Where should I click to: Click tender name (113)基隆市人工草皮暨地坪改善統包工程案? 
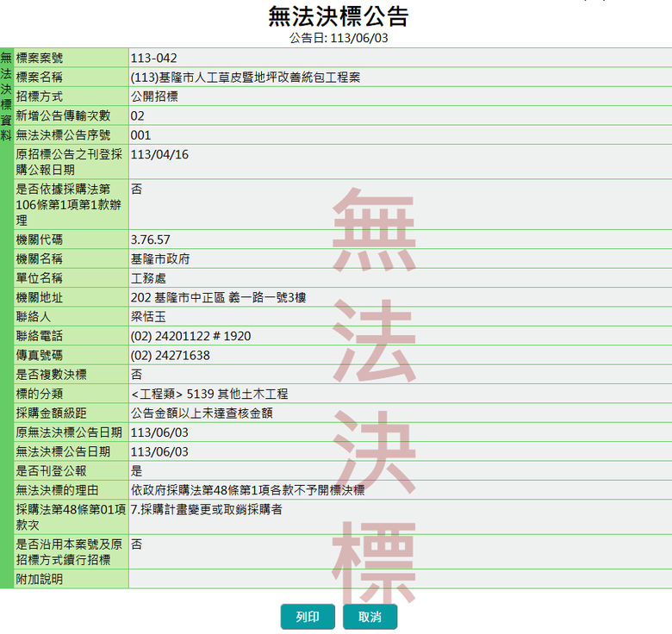[246, 78]
